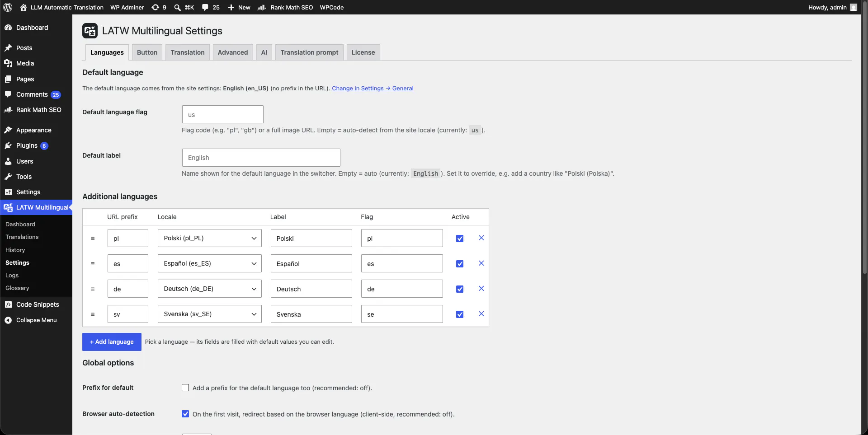Open comments bubble showing 25 in admin bar
The height and width of the screenshot is (435, 868).
[x=205, y=7]
